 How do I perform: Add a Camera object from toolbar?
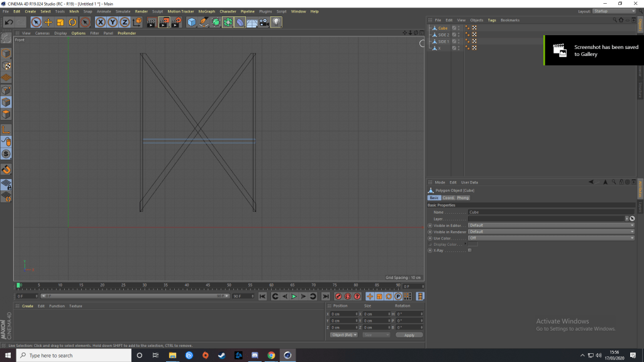[264, 23]
